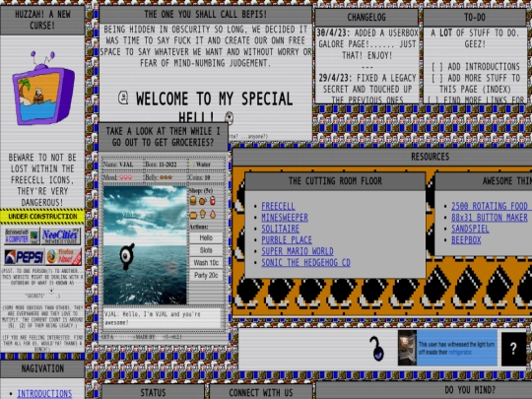Screen dimensions: 532x399
Task: Click VJAL's dialogue message box
Action: (x=163, y=318)
